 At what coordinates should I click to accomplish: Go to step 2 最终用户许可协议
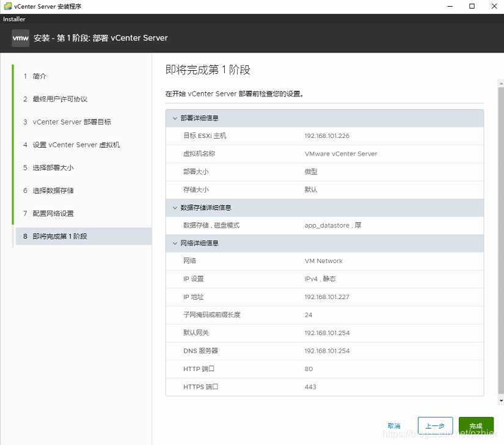55,99
